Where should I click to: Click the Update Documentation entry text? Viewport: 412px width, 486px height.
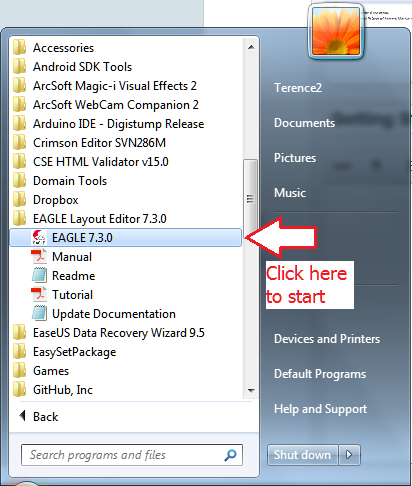(114, 314)
